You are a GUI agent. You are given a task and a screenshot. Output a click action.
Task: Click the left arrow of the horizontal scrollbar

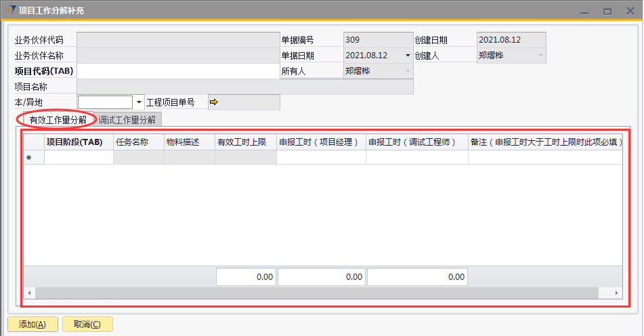[x=28, y=293]
